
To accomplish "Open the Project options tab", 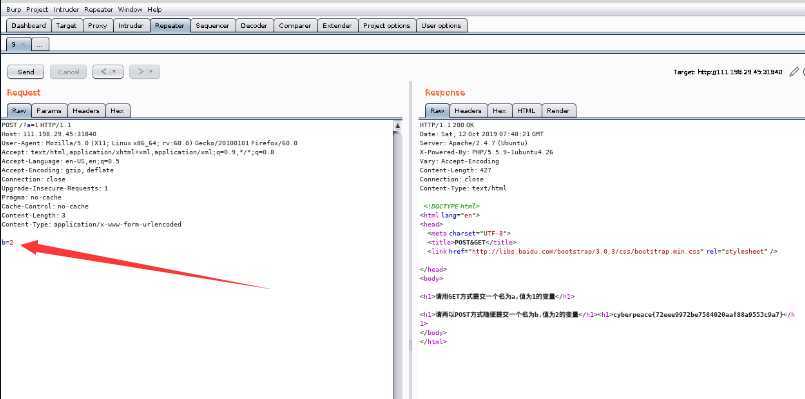I will pyautogui.click(x=387, y=26).
